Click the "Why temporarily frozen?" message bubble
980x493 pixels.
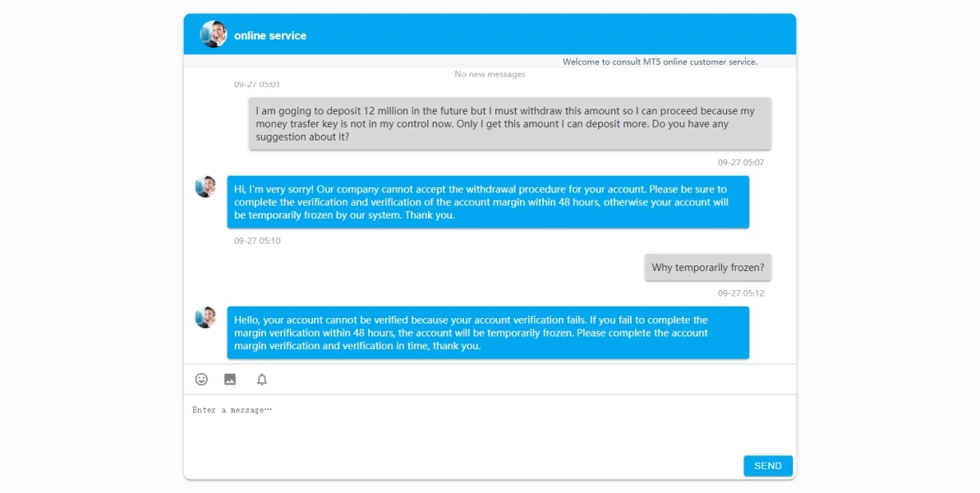[707, 267]
